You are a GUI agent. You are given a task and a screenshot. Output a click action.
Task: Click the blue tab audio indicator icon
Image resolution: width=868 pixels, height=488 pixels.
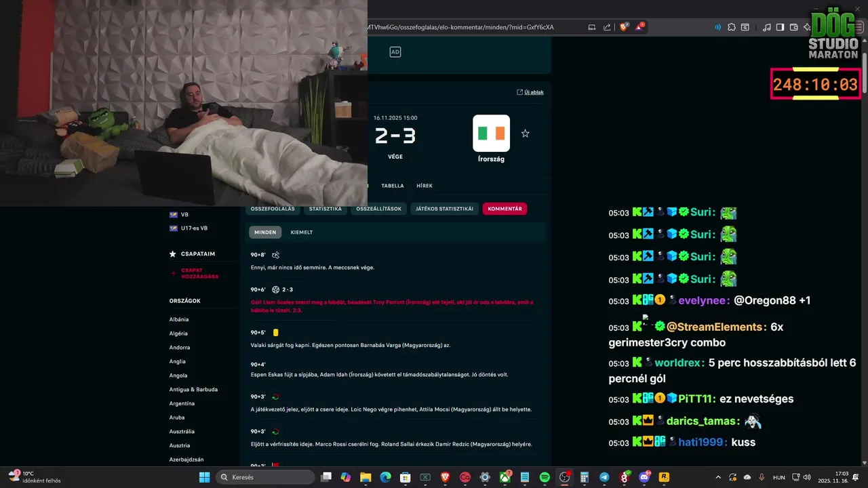pos(717,27)
